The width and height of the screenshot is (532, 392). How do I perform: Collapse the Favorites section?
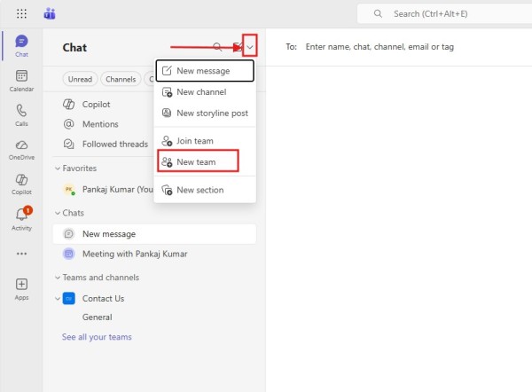(58, 169)
